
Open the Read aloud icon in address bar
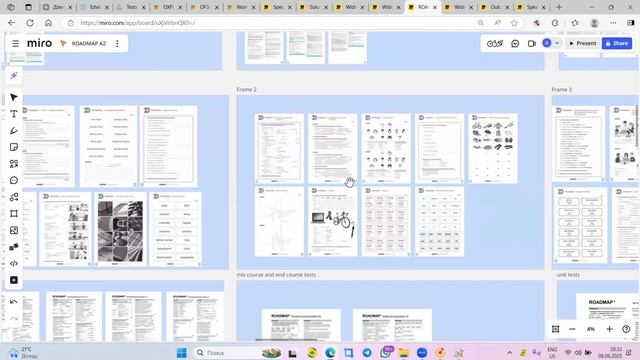497,23
